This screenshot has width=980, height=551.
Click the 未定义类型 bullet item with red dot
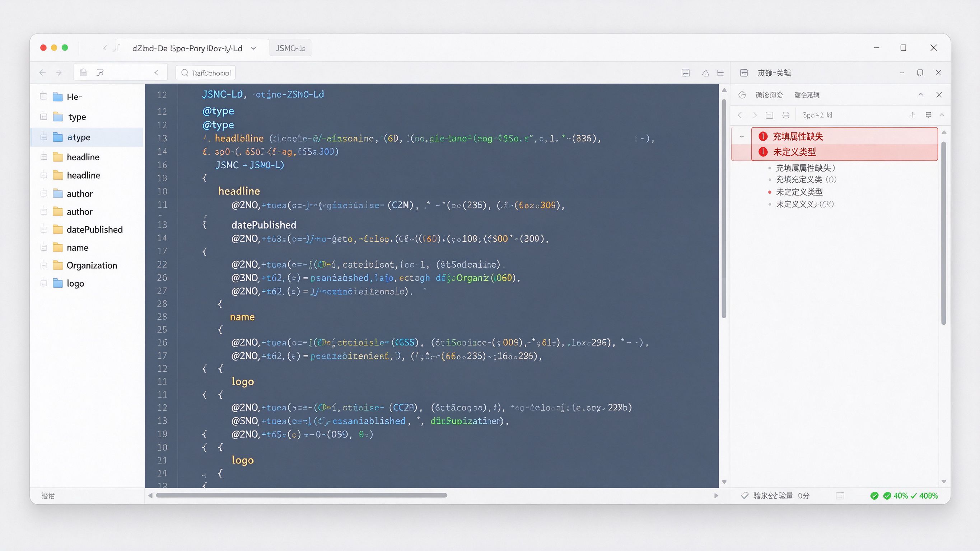799,192
